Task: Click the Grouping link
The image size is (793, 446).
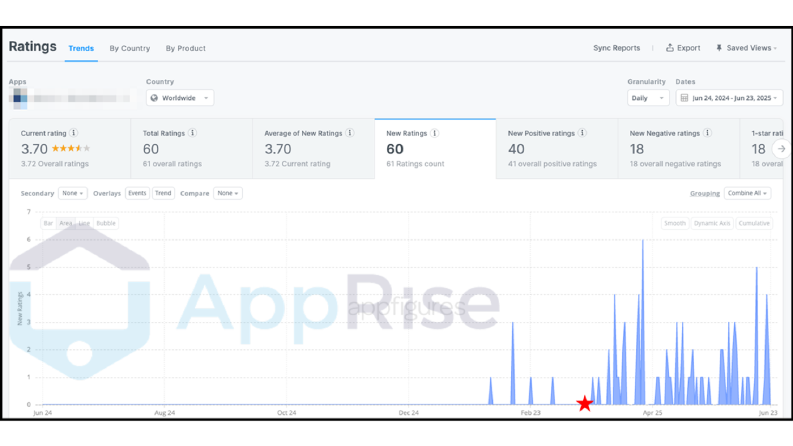Action: tap(704, 193)
